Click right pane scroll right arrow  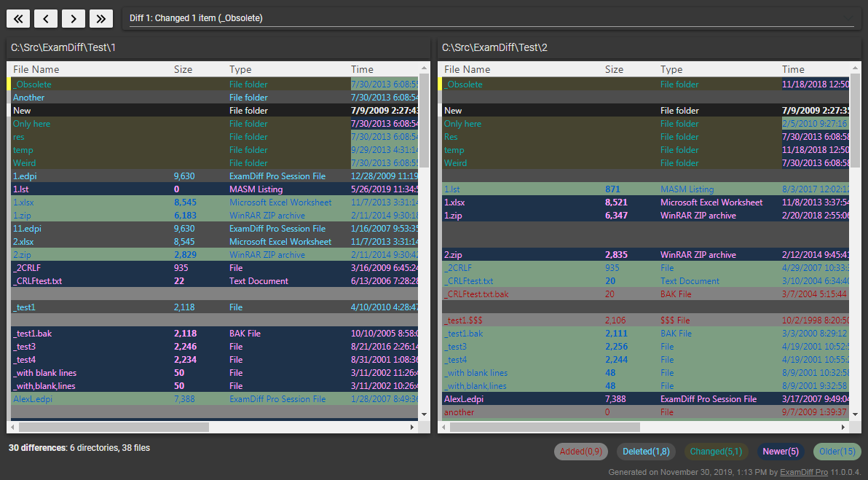click(843, 428)
